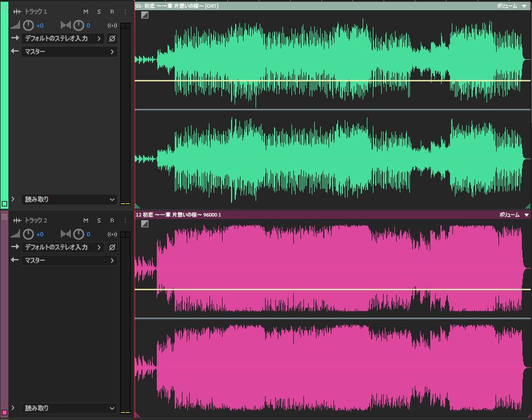
Task: Click Track 1 level meter
Action: tap(125, 114)
